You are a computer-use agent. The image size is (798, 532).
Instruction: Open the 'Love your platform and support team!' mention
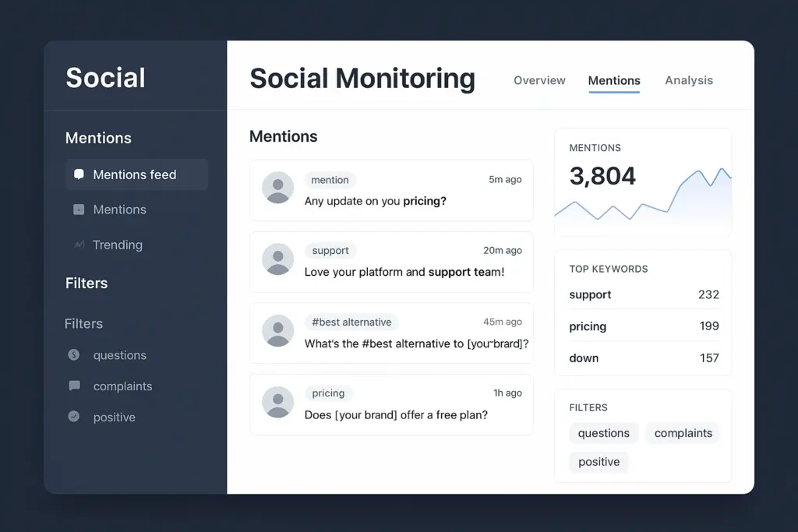[391, 262]
